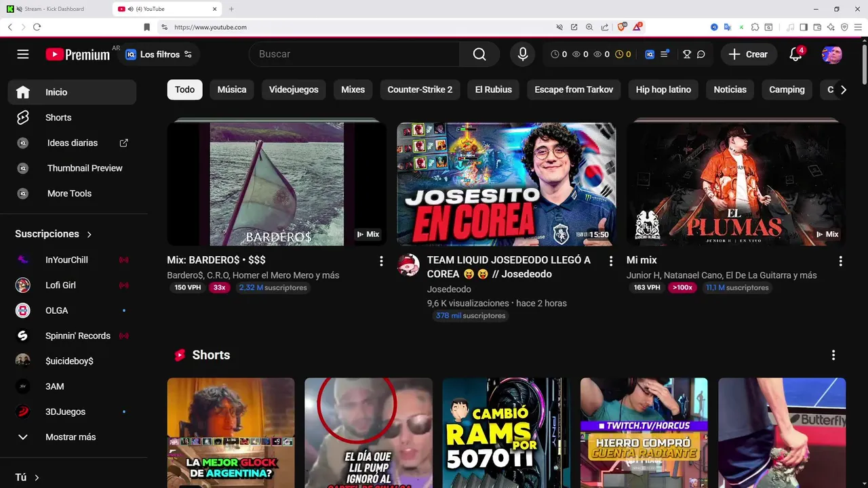Go to Inicio in the sidebar
The height and width of the screenshot is (488, 868).
[72, 92]
